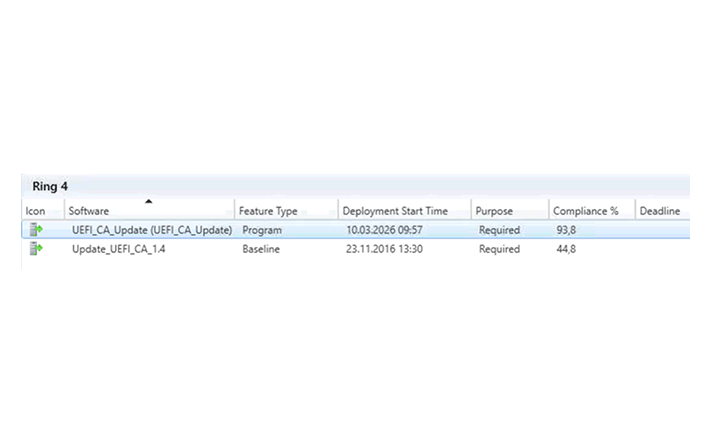Screen dimensions: 710x444
Task: Click the Update_UEFI_CA_1.4 deployment icon
Action: (x=36, y=248)
